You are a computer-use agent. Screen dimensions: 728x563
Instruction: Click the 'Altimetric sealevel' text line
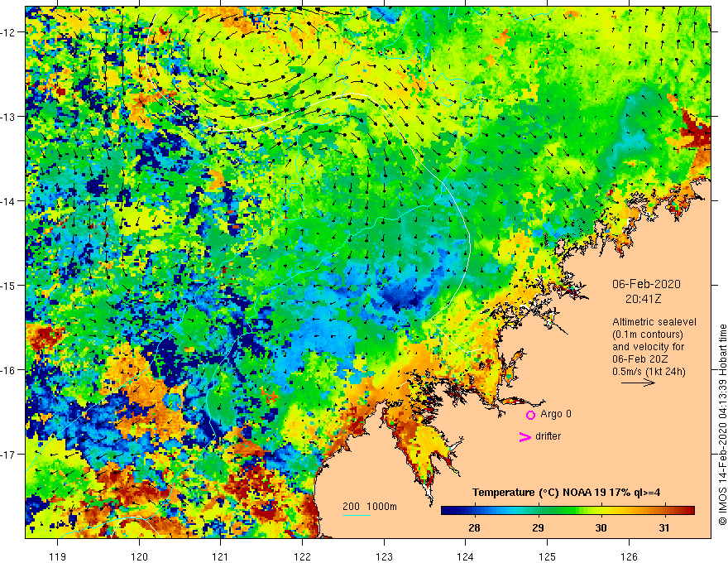[654, 322]
